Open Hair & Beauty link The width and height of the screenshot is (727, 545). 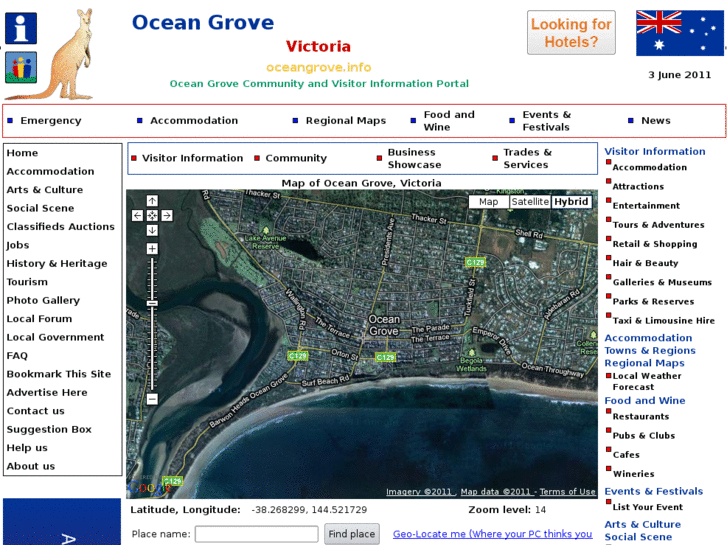[x=645, y=263]
